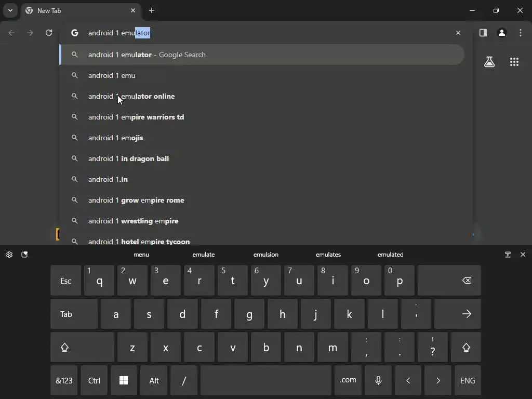This screenshot has width=532, height=399.
Task: Choose suggestion android 1.in
Action: pos(262,179)
